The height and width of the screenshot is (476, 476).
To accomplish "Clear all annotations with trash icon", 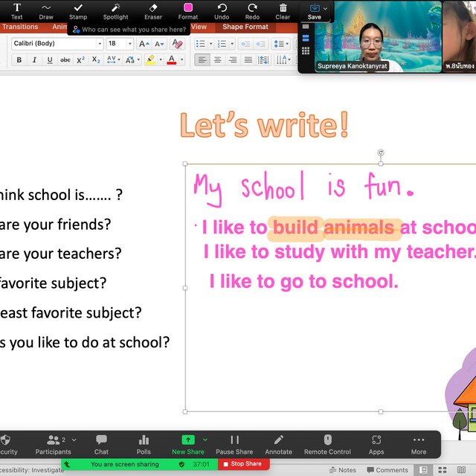I will [283, 10].
